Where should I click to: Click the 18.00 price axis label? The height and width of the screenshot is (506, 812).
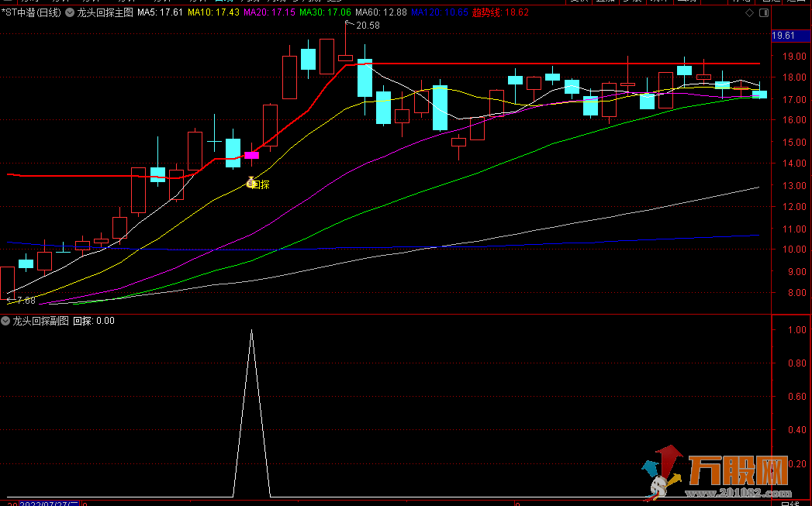tap(796, 77)
